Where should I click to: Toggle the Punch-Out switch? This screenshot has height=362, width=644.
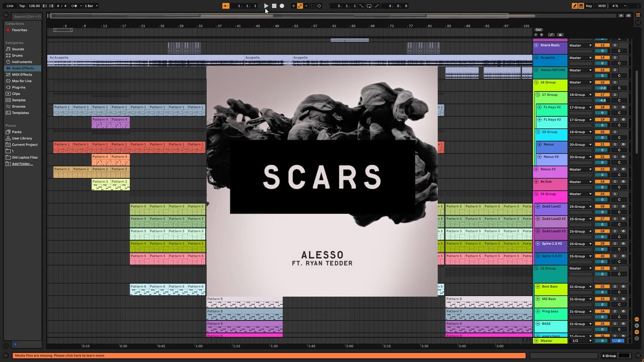click(377, 6)
